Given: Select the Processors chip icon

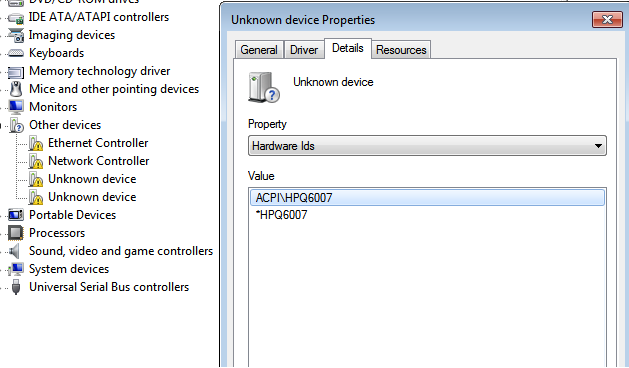Looking at the screenshot, I should pyautogui.click(x=16, y=233).
